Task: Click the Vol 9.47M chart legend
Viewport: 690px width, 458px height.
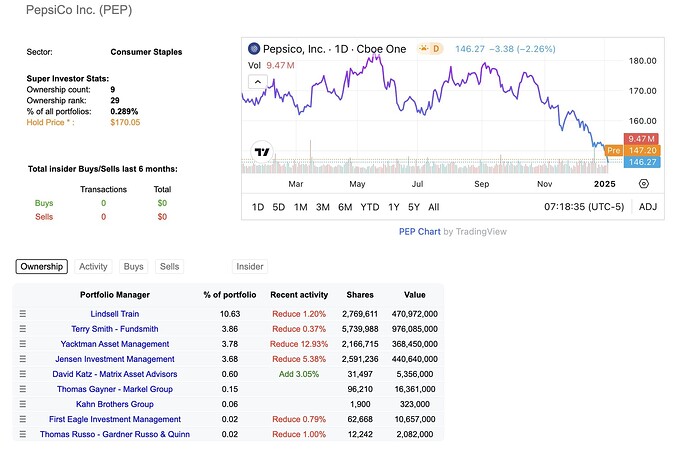Action: tap(271, 65)
